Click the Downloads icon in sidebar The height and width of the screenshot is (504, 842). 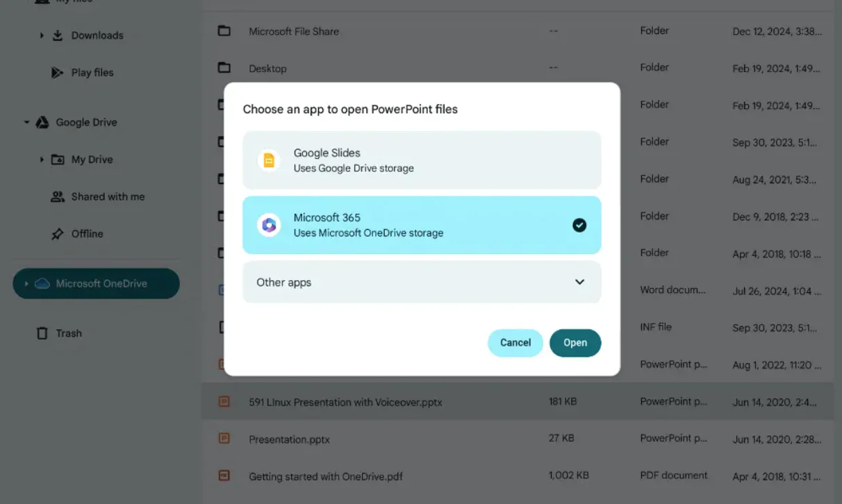[58, 35]
